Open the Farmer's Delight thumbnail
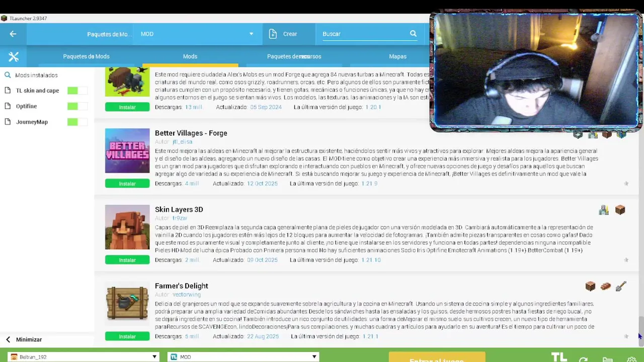The width and height of the screenshot is (644, 362). (x=127, y=304)
